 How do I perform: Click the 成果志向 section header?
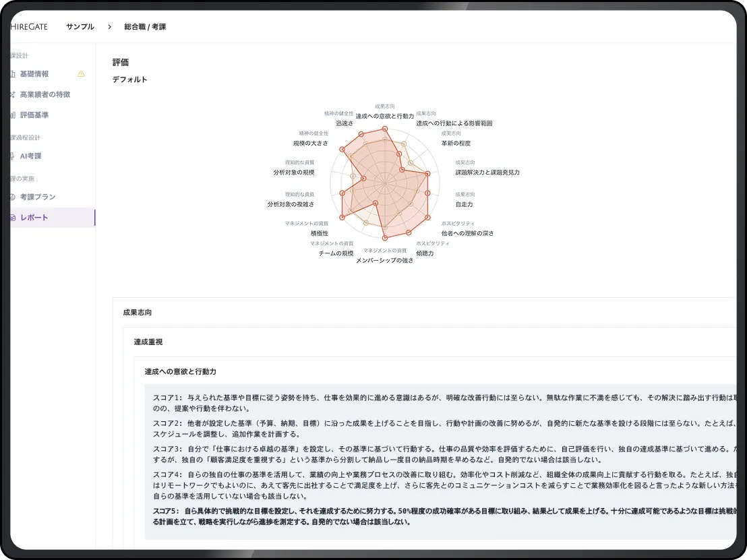tap(138, 312)
